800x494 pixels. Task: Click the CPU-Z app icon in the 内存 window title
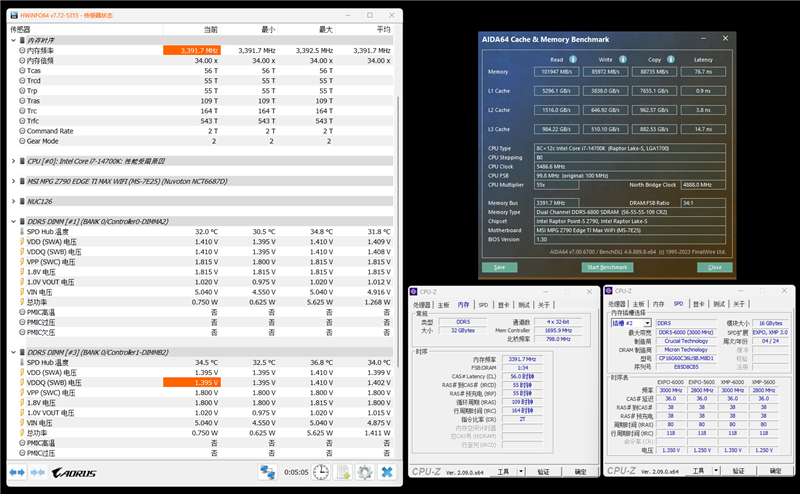pos(414,292)
